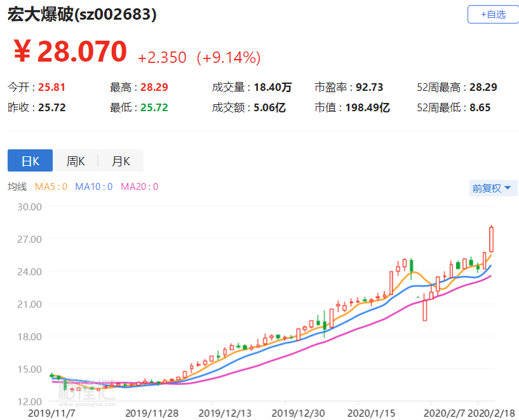Click 今开 opening price 25.81

tap(51, 87)
